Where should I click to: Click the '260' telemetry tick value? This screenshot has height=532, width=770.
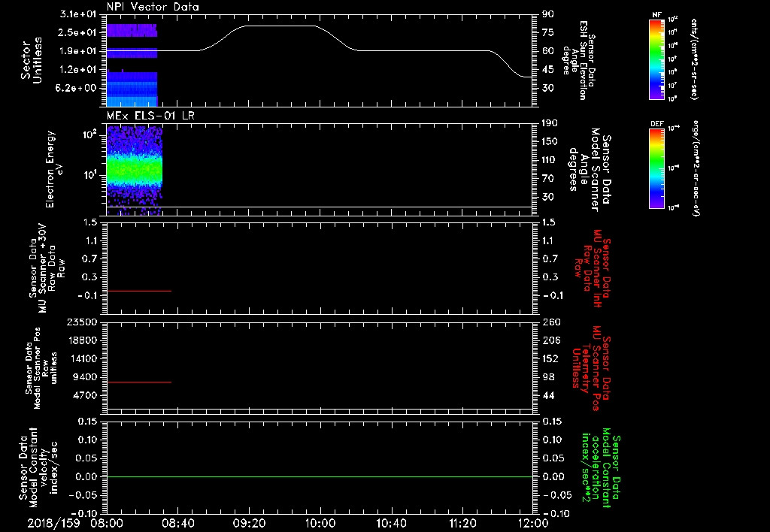click(x=551, y=322)
